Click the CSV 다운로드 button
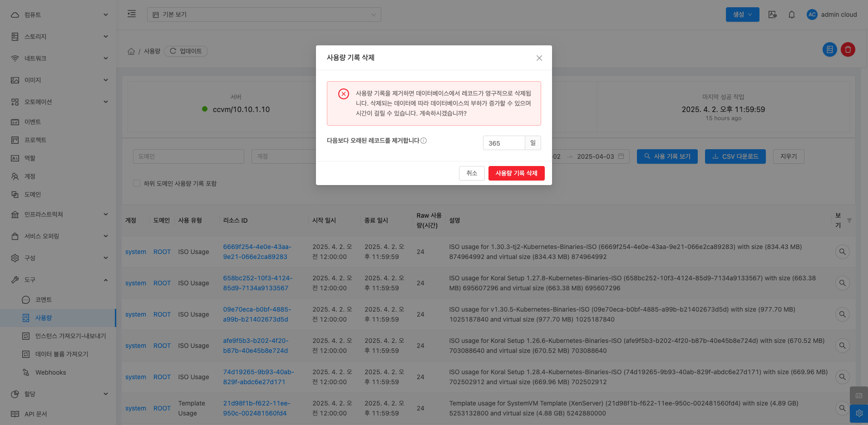868x425 pixels. [x=735, y=156]
